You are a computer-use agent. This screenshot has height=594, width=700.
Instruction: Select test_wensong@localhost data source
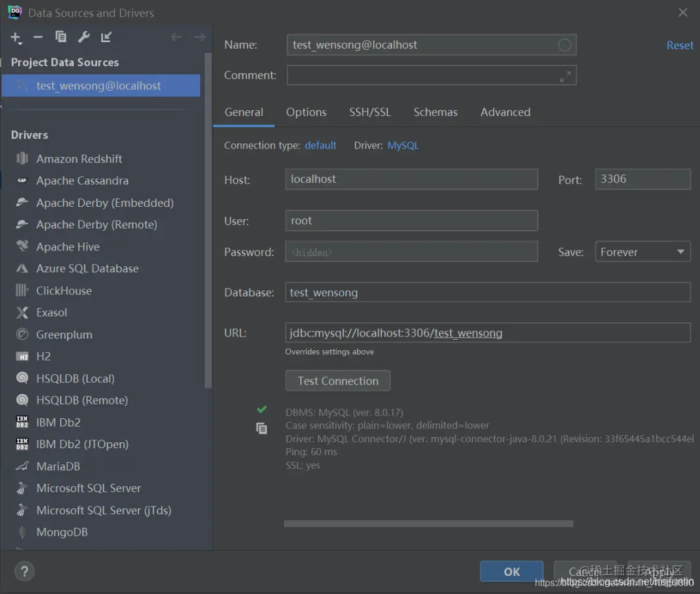tap(101, 86)
